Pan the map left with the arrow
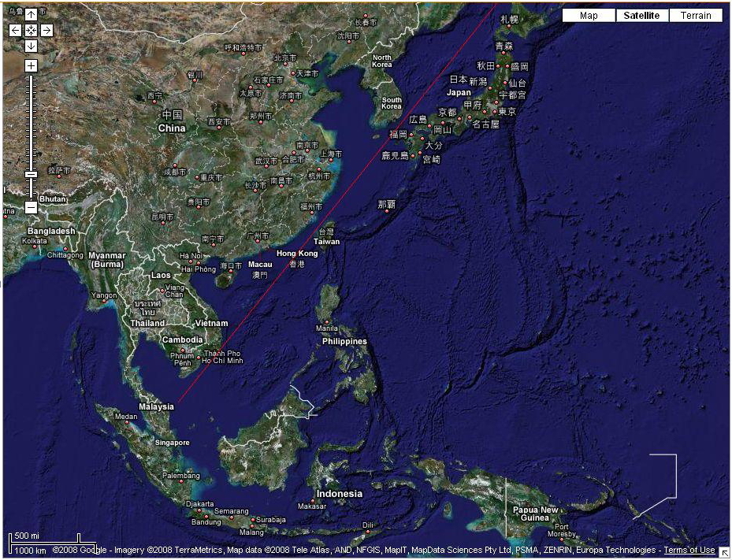This screenshot has width=732, height=560. tap(15, 31)
